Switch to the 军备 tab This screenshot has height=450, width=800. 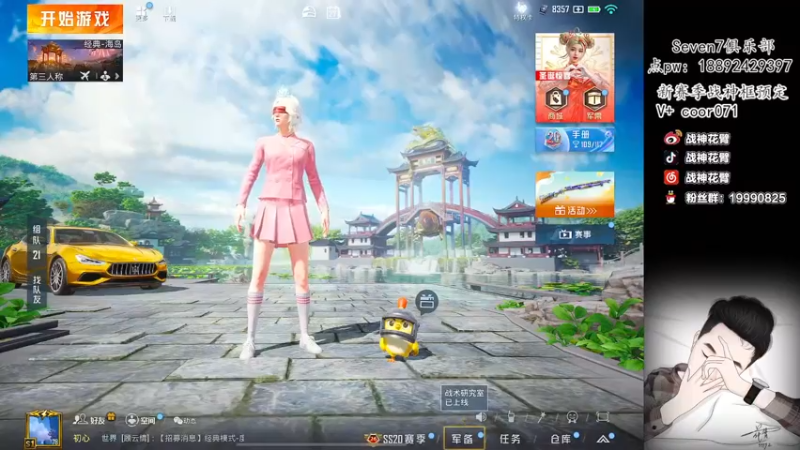[464, 438]
